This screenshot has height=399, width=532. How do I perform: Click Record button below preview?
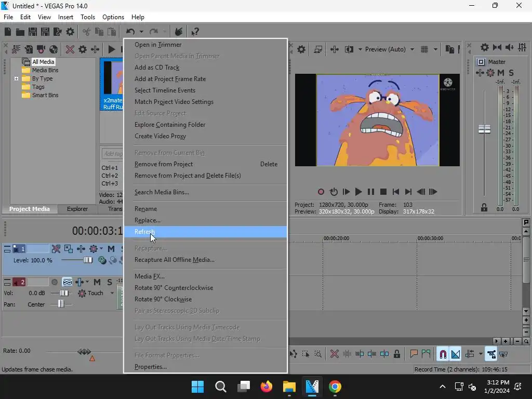click(x=321, y=192)
